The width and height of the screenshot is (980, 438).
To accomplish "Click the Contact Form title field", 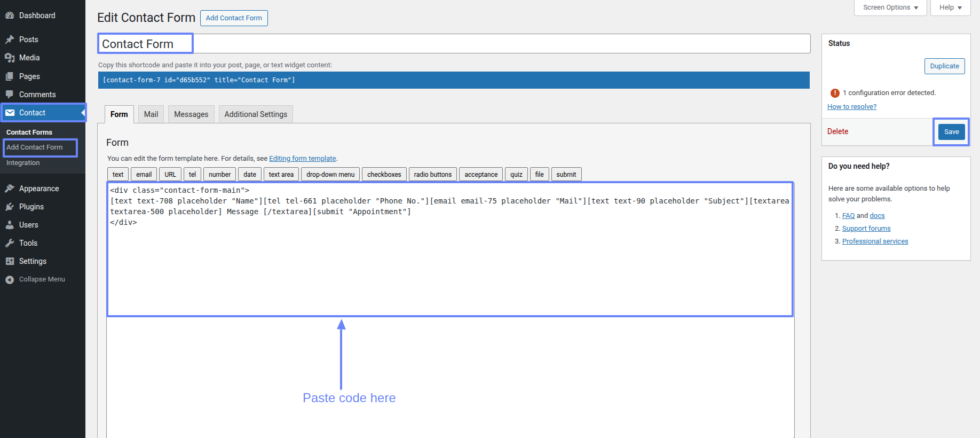I will pos(454,44).
